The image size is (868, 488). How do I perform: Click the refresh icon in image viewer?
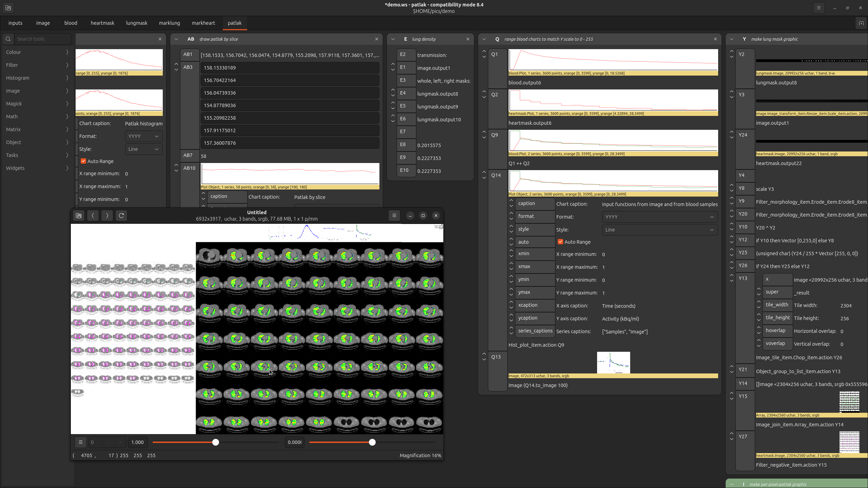coord(121,216)
